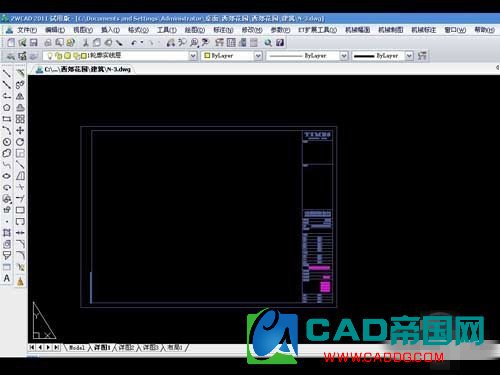
Task: Pick the Multiline Text tool labeled A
Action: 7,278
